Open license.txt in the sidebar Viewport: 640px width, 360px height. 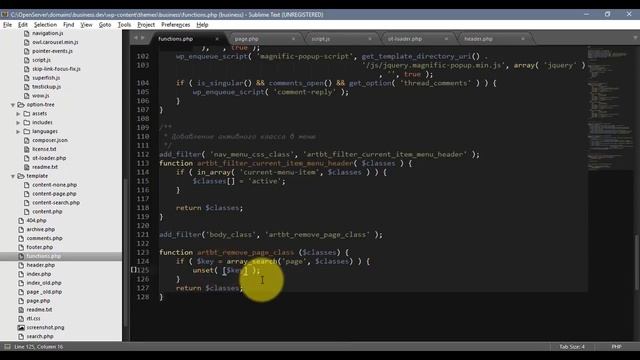[44, 149]
